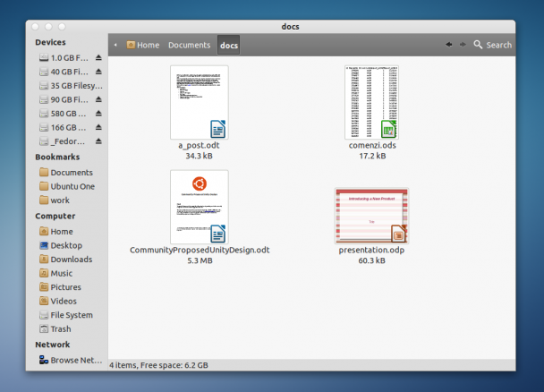This screenshot has height=392, width=544.
Task: Select the a_post.odt file thumbnail
Action: (x=200, y=102)
